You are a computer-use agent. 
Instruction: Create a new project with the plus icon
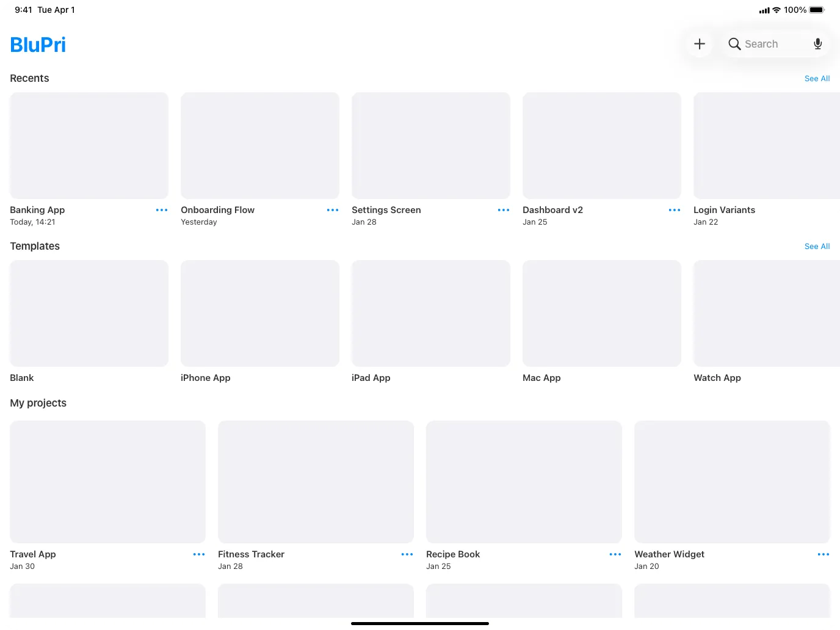pyautogui.click(x=700, y=43)
